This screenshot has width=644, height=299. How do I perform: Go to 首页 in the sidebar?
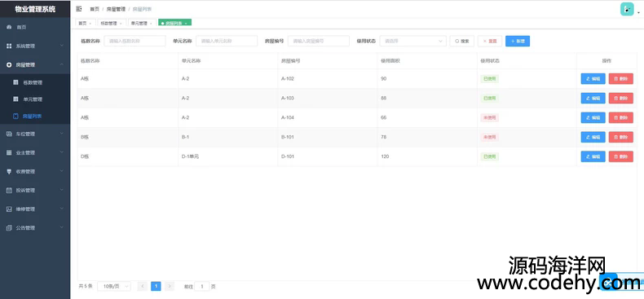[35, 27]
